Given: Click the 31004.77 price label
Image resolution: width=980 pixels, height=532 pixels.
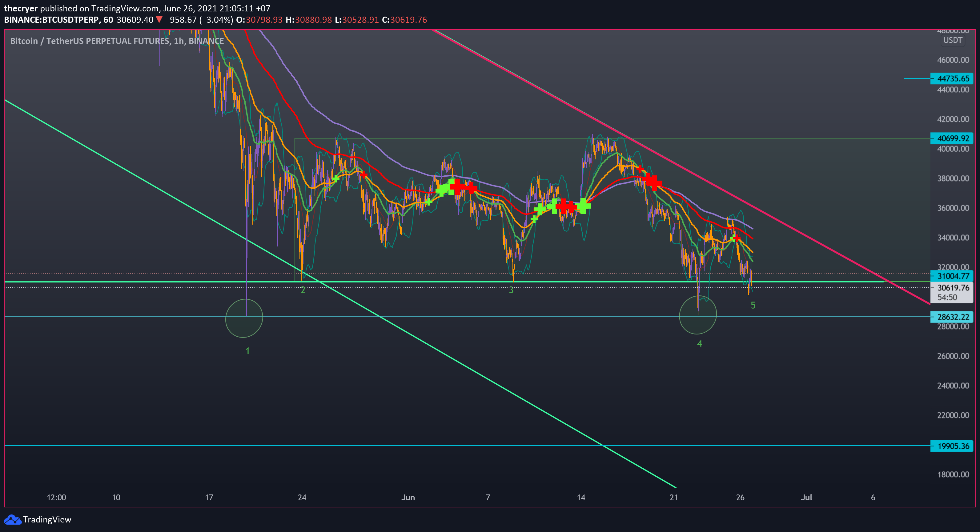Looking at the screenshot, I should (952, 276).
